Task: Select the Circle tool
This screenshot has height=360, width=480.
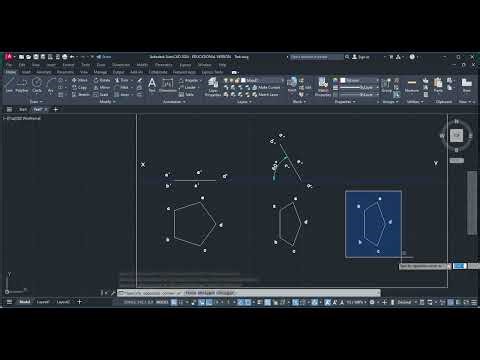Action: tap(37, 85)
